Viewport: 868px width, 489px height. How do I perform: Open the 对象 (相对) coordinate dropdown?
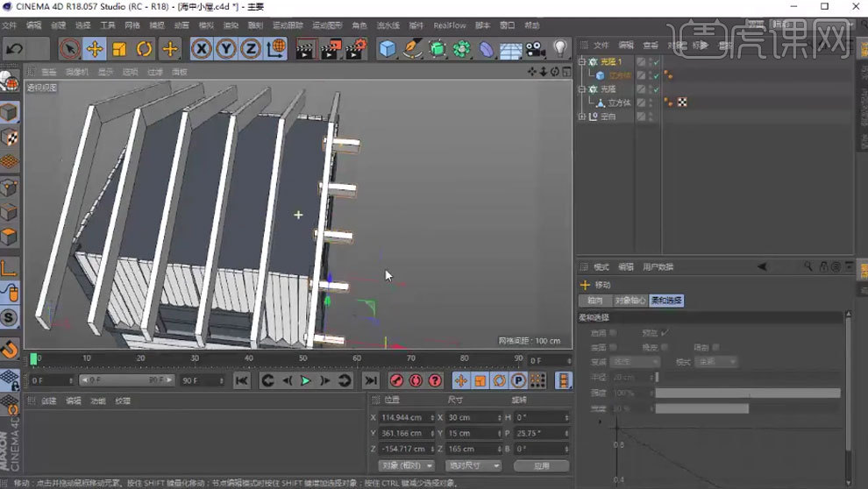pos(406,465)
